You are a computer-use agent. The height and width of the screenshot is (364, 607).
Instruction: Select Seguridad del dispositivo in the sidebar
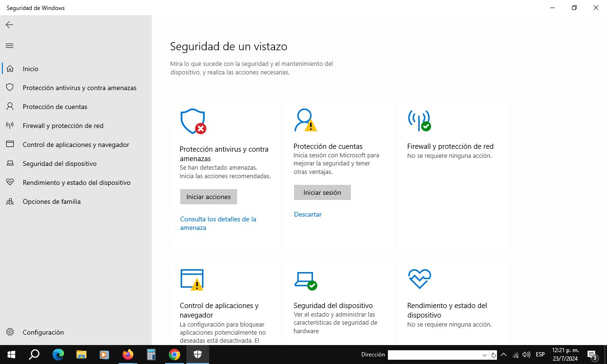click(x=60, y=164)
